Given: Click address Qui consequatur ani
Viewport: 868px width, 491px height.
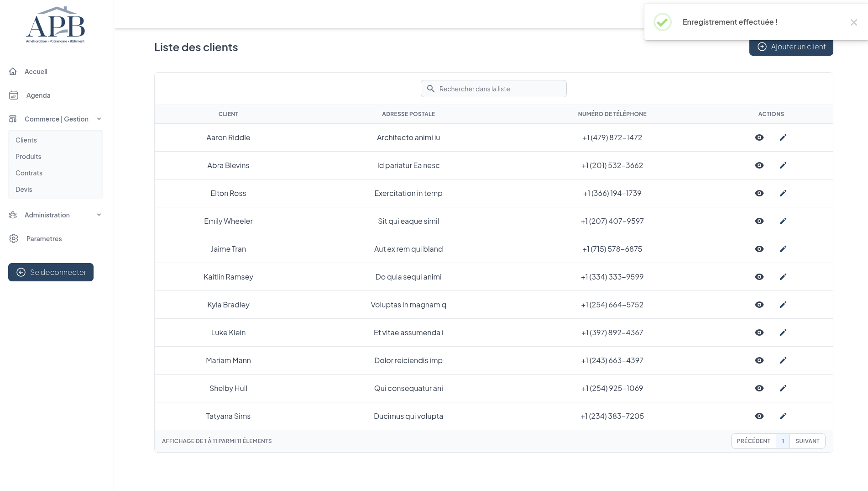Looking at the screenshot, I should [408, 388].
